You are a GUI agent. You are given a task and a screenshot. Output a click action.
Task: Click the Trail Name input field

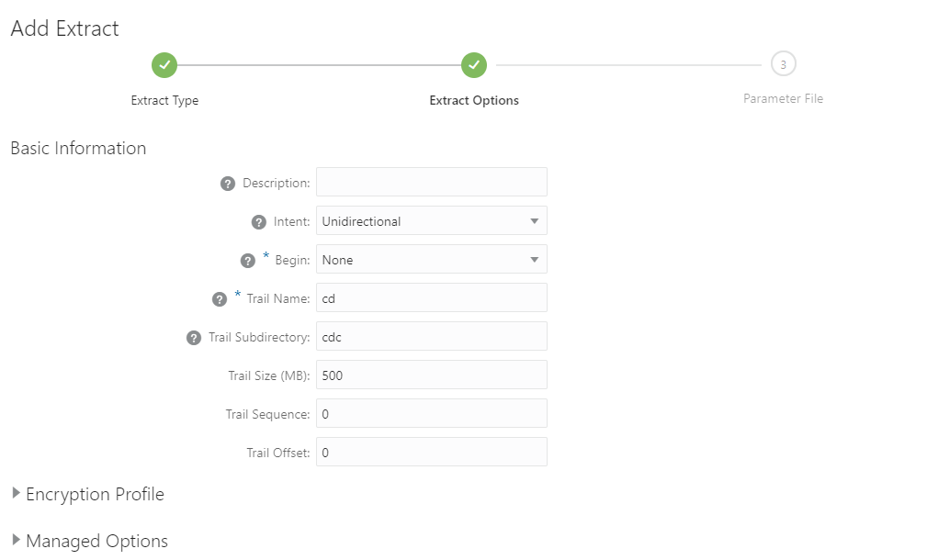[x=432, y=298]
